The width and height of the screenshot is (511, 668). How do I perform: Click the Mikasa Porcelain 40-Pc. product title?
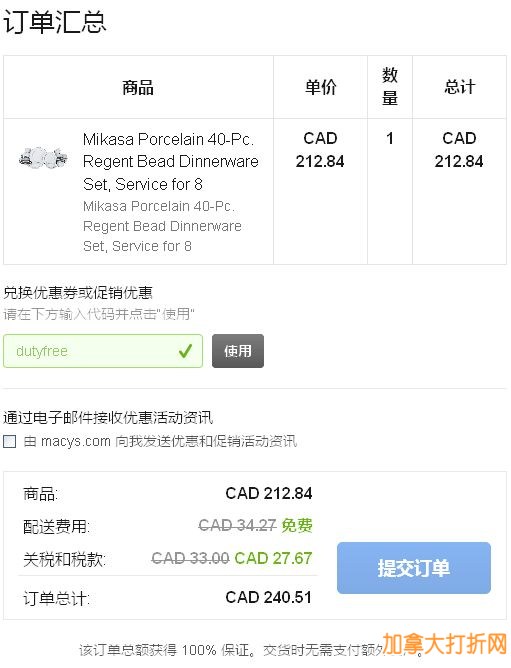click(170, 161)
